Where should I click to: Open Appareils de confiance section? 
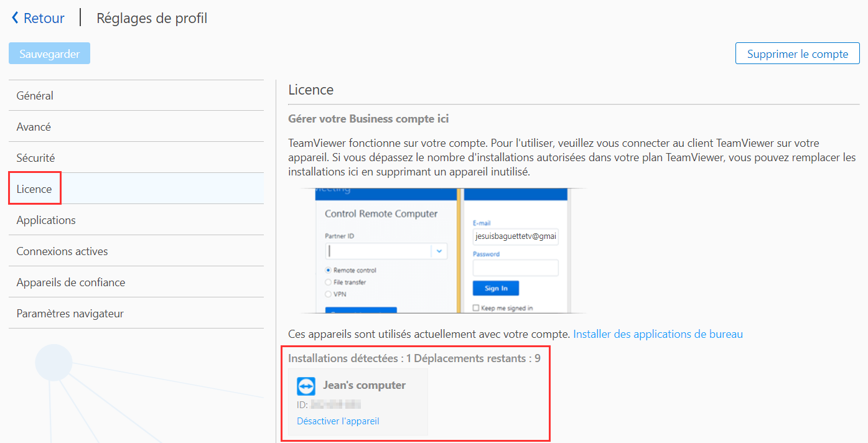click(136, 282)
